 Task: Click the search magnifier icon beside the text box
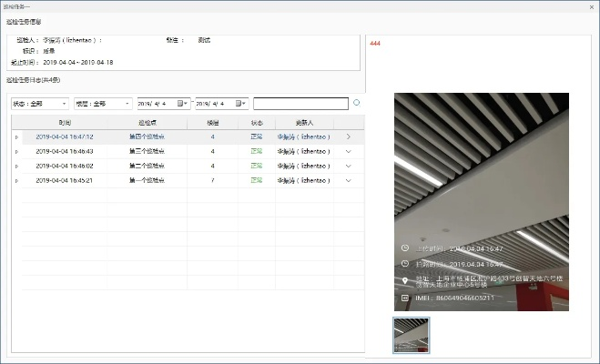click(357, 103)
